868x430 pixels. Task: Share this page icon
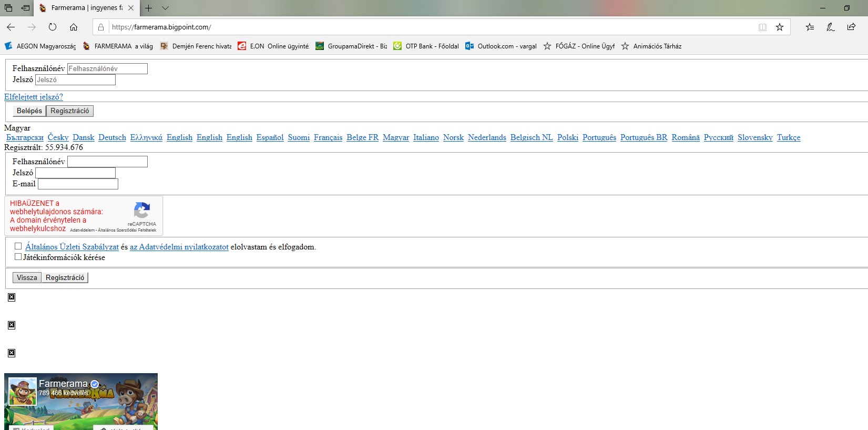pyautogui.click(x=851, y=27)
